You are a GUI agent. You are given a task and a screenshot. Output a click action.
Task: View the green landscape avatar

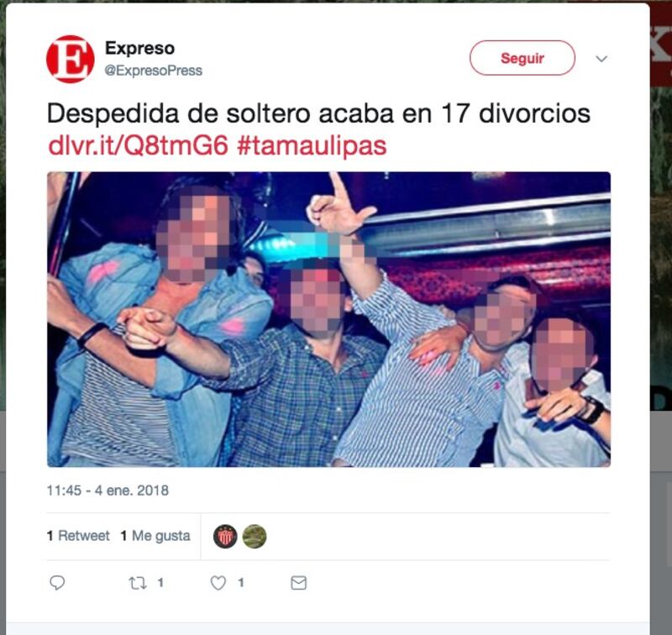(x=255, y=536)
